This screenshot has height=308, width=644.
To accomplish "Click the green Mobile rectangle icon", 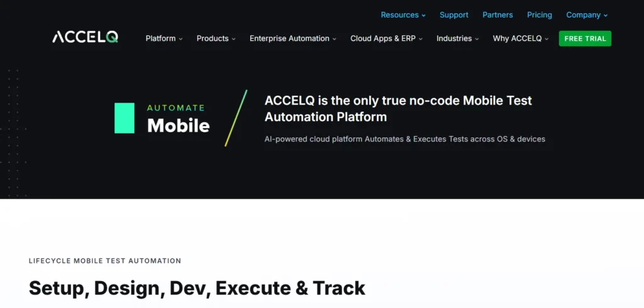I will (125, 118).
